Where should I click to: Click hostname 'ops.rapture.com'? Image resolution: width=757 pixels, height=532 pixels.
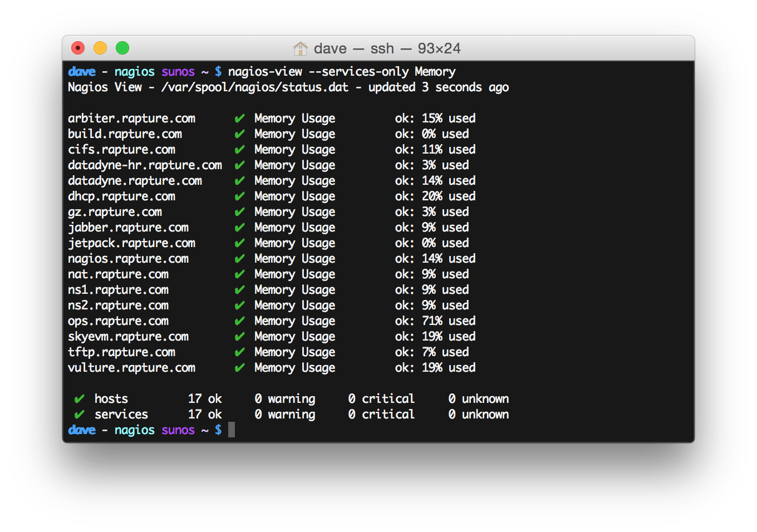(118, 321)
